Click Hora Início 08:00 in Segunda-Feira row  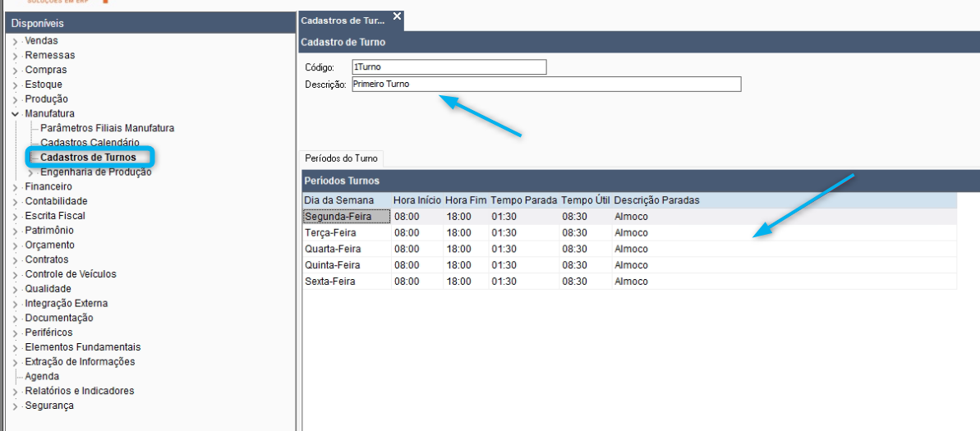click(x=416, y=217)
